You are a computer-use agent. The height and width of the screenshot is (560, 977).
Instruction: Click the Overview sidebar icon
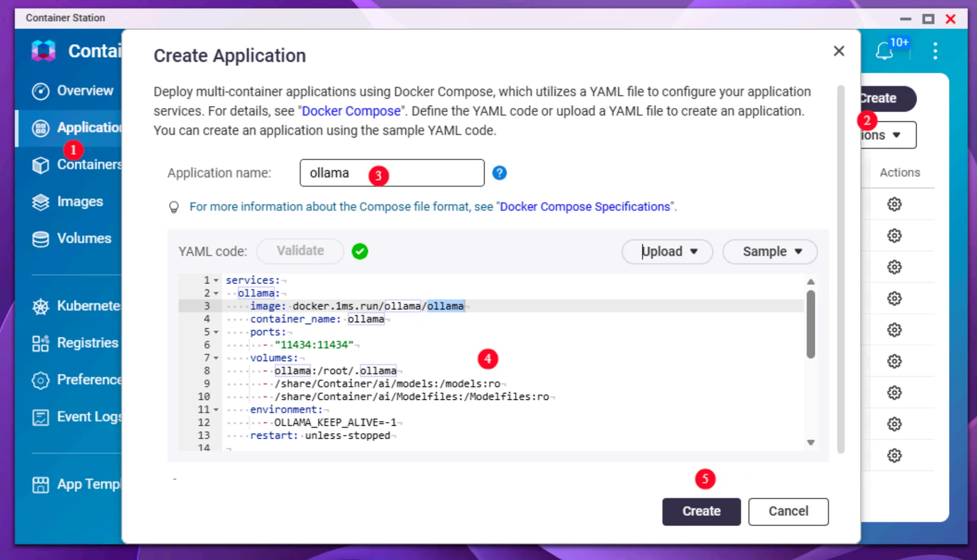click(x=41, y=91)
